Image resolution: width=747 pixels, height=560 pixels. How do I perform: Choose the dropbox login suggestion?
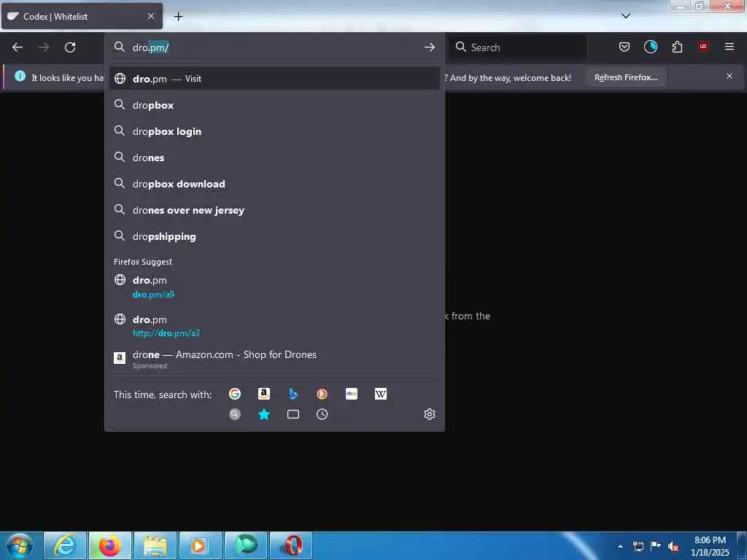(x=274, y=131)
